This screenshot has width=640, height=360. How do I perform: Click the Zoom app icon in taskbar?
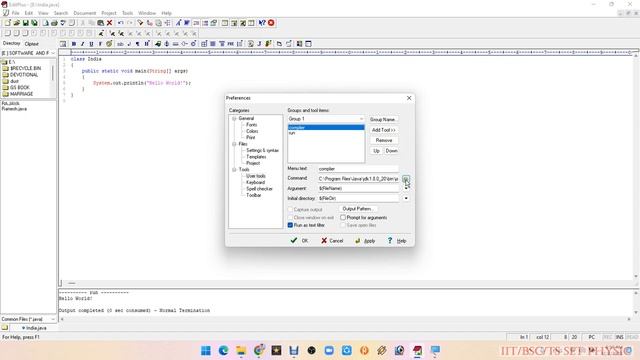click(329, 350)
